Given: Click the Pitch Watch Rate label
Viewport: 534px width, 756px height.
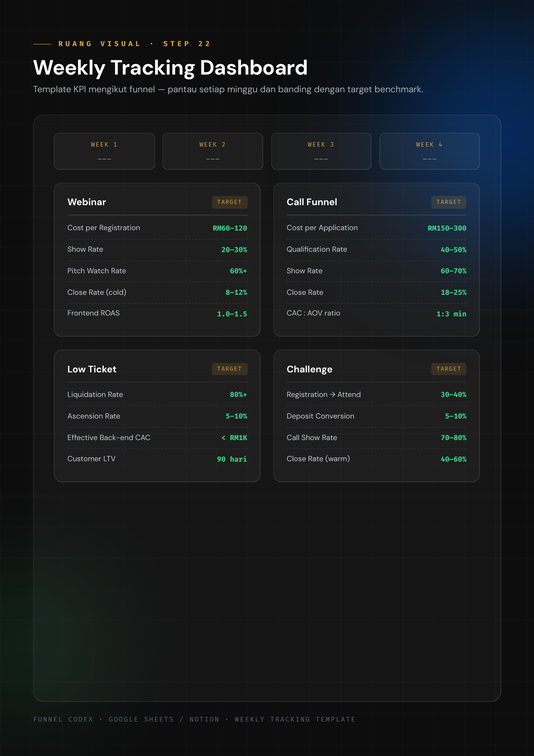Looking at the screenshot, I should point(97,271).
